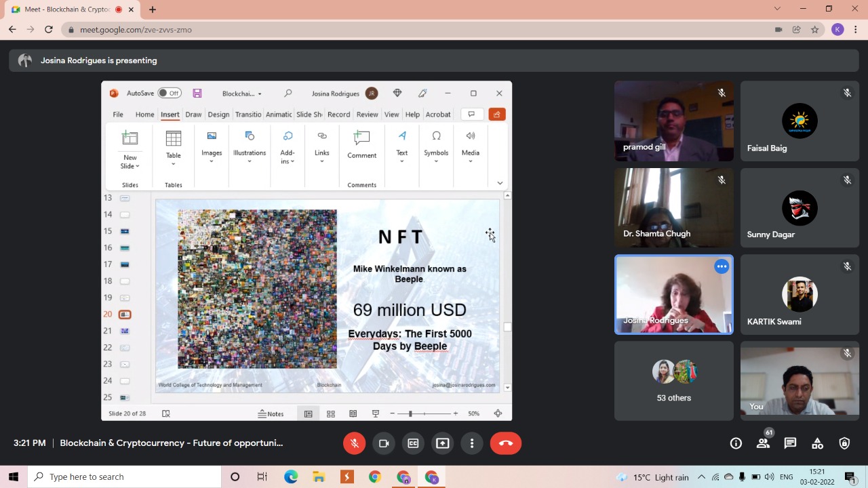Image resolution: width=868 pixels, height=488 pixels.
Task: Click the red leave call button
Action: point(505,443)
